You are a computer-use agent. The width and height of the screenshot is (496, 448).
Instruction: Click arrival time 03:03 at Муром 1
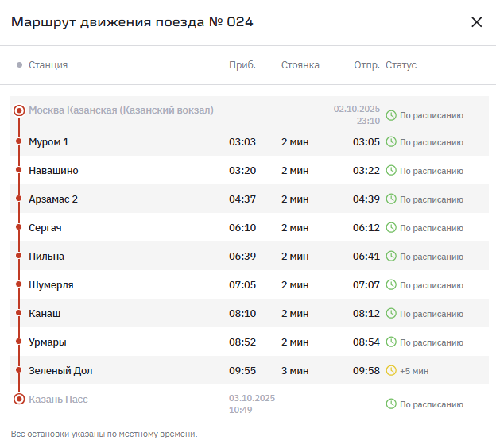pos(242,141)
